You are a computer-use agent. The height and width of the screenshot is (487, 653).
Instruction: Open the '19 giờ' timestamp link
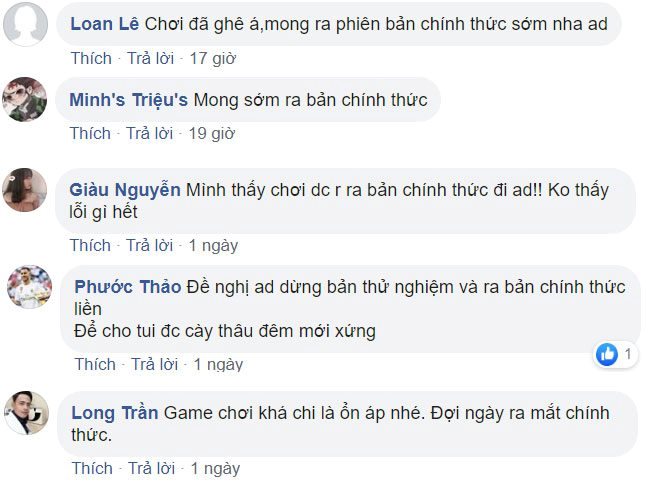tap(212, 133)
